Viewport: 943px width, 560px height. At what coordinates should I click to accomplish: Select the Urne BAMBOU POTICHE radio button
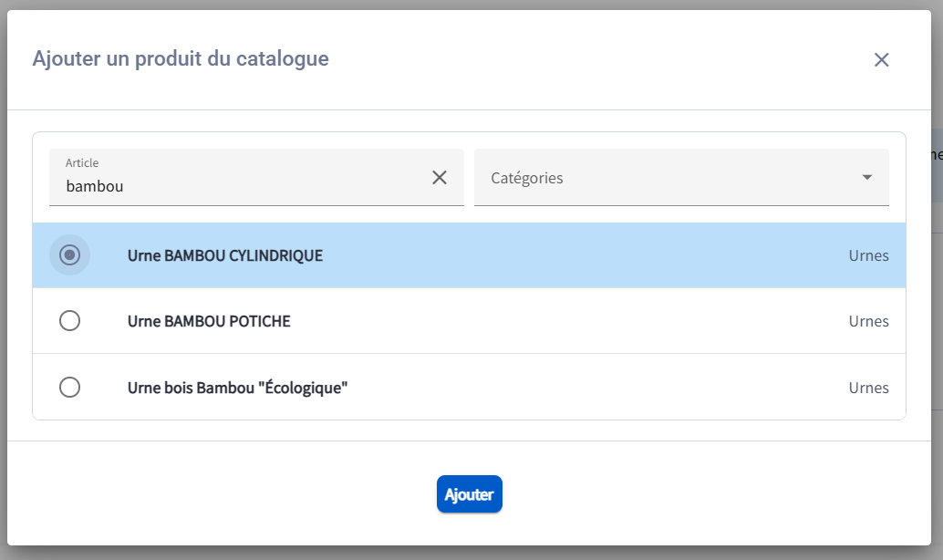tap(69, 321)
